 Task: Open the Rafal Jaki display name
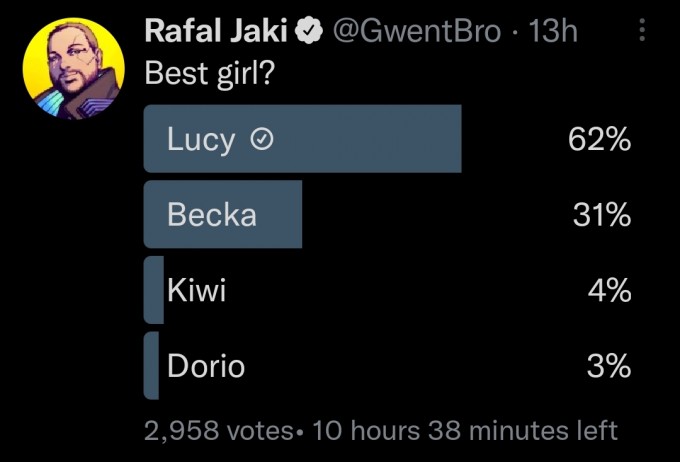tap(216, 31)
